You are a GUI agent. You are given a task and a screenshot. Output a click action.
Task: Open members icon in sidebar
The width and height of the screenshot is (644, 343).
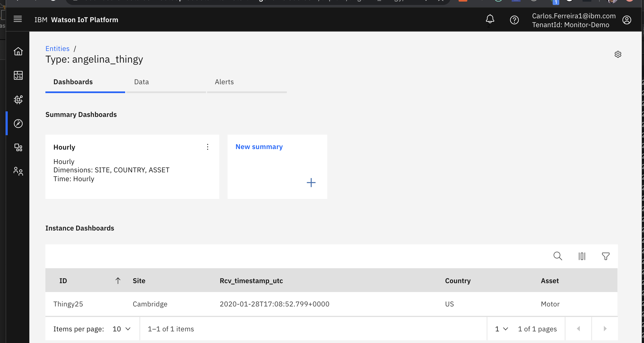(18, 171)
